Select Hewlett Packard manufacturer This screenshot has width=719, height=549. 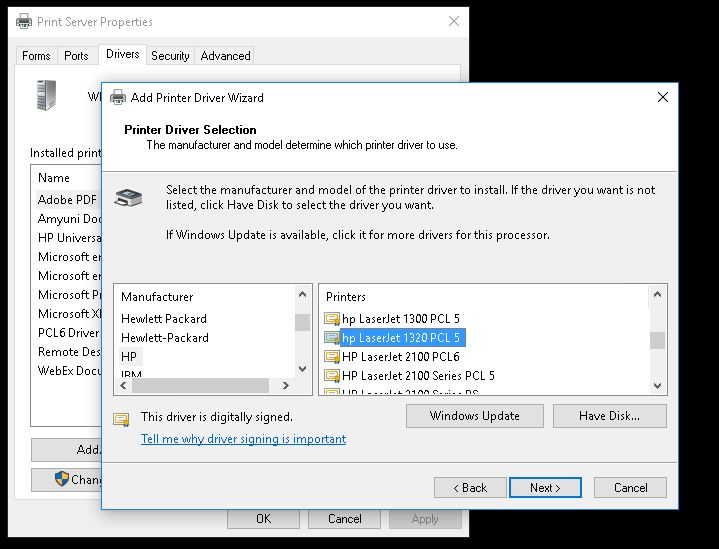164,318
